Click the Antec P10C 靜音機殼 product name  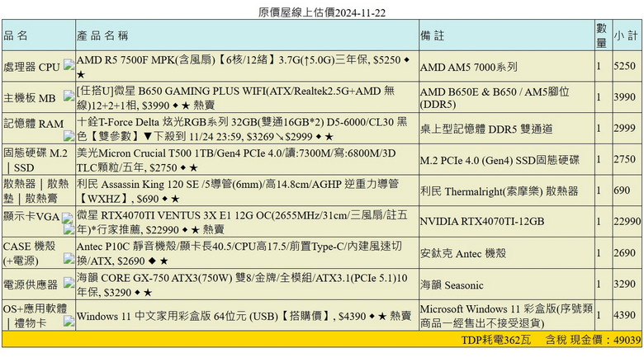coord(239,253)
